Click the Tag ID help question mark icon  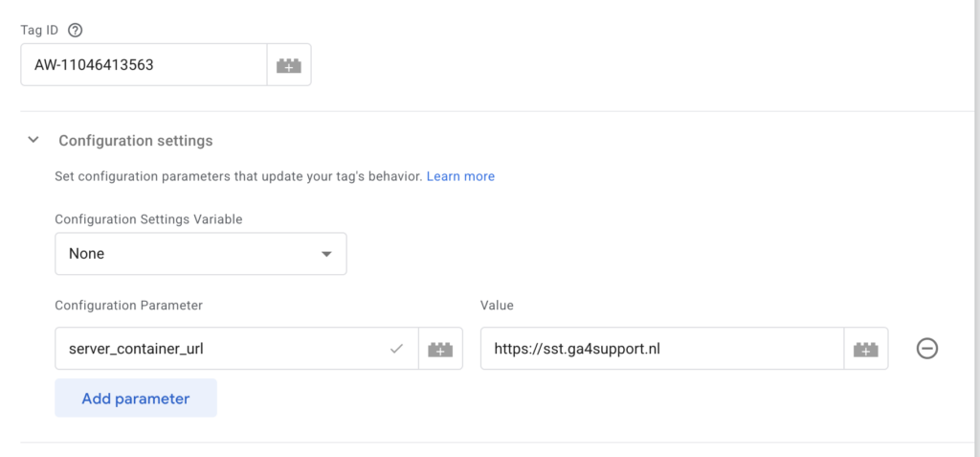pos(76,30)
